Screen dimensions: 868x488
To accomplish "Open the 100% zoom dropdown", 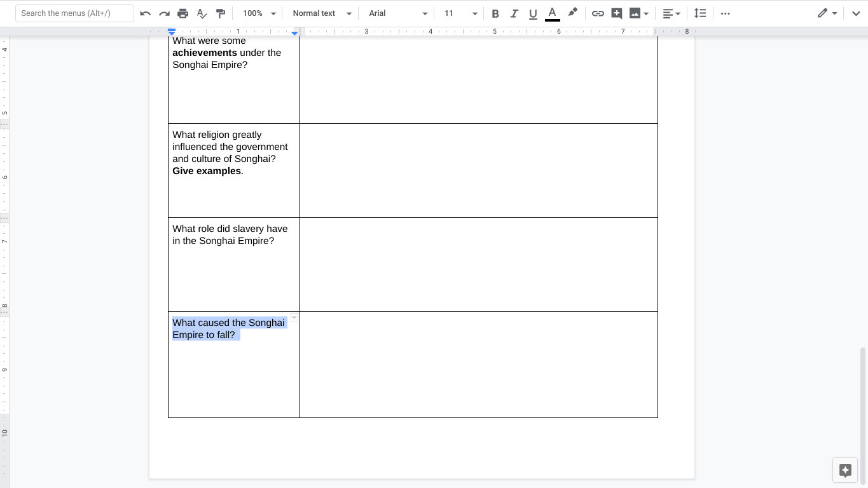I will click(x=259, y=13).
